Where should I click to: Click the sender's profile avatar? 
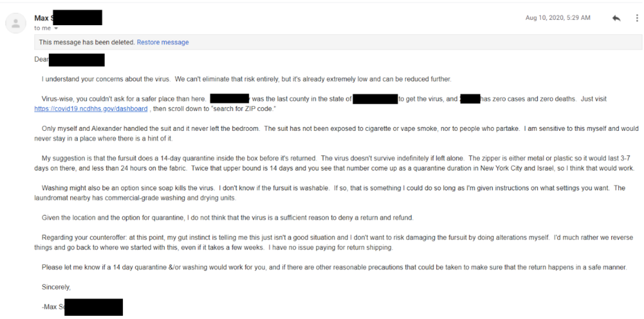coord(15,23)
